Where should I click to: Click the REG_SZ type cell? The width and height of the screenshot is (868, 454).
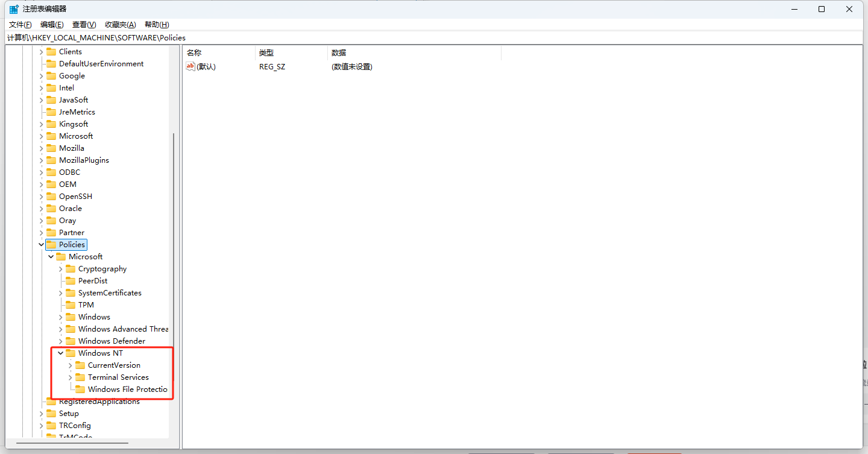[x=272, y=67]
